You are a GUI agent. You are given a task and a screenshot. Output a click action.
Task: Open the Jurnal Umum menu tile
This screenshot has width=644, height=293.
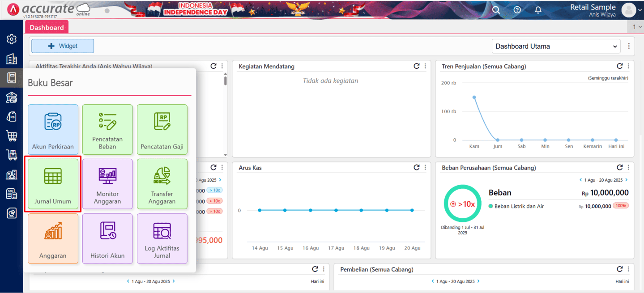pyautogui.click(x=53, y=184)
